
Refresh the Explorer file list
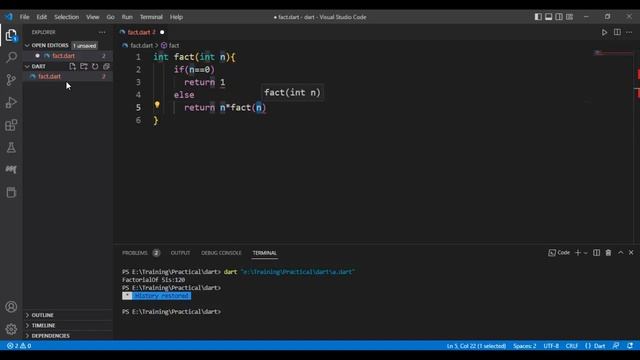pos(95,66)
